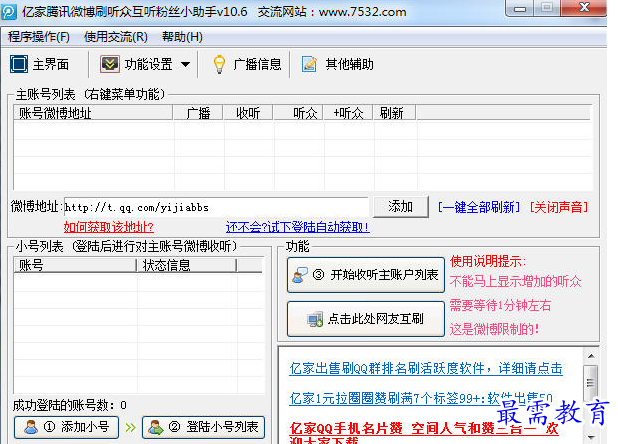Sort by 账号微博地址 column header
The image size is (618, 444).
coord(93,113)
